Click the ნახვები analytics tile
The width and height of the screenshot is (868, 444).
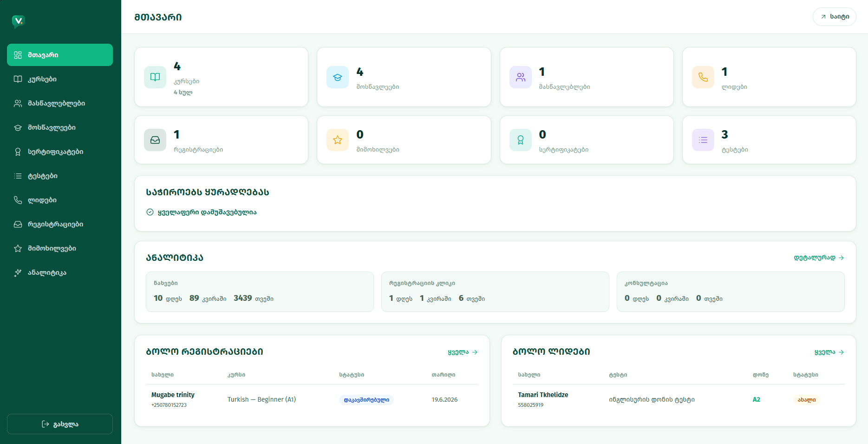click(260, 292)
